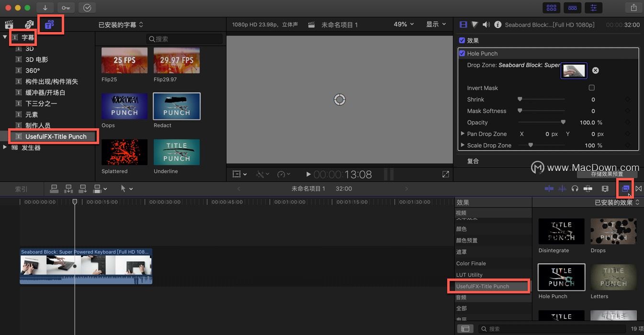Toggle video skimming in the timeline
Viewport: 644px width, 335px height.
pos(549,189)
